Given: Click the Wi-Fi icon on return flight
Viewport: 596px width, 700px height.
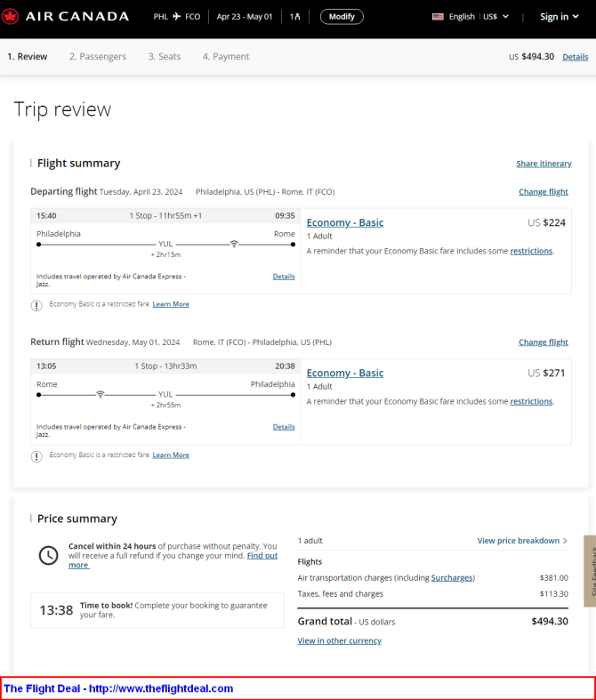Looking at the screenshot, I should [101, 394].
